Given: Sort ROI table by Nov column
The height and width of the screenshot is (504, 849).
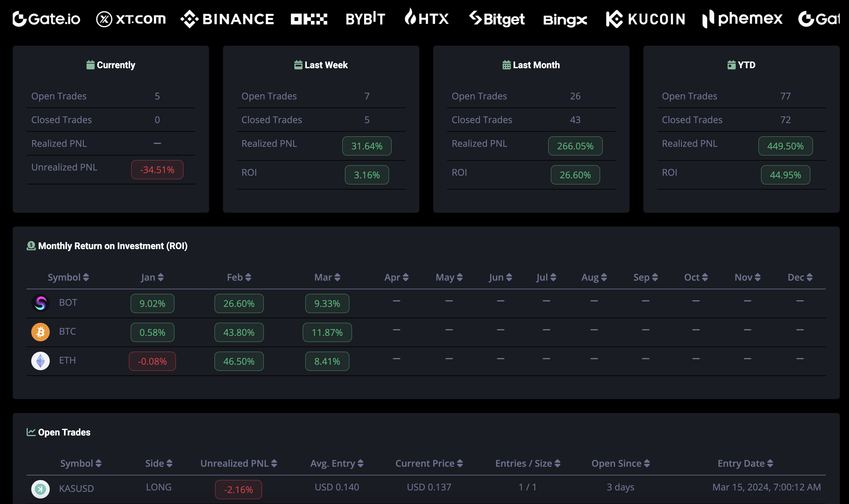Looking at the screenshot, I should coord(748,277).
